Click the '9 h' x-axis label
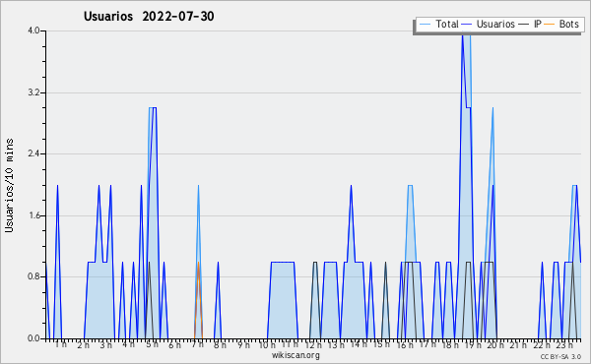591x364 pixels. 243,344
